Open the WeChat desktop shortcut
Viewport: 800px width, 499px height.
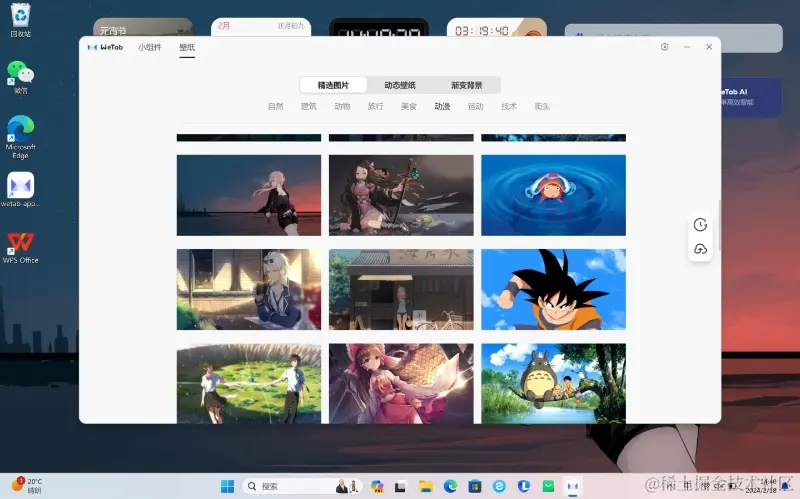coord(20,77)
